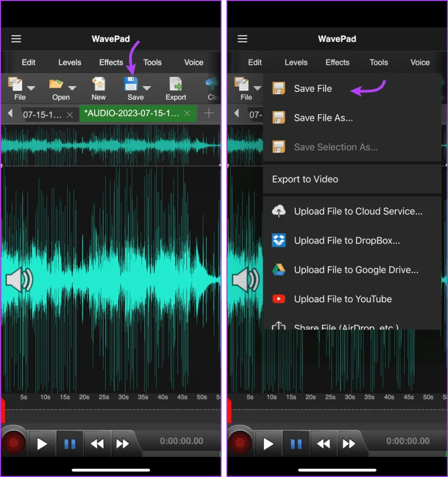
Task: Click the left screen time display 0:00:00.00
Action: coord(181,441)
